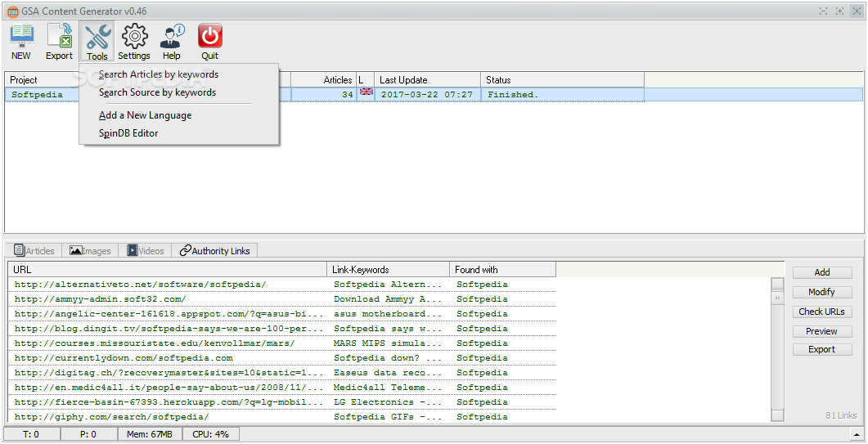This screenshot has width=868, height=444.
Task: Switch to the Articles tab
Action: (x=34, y=251)
